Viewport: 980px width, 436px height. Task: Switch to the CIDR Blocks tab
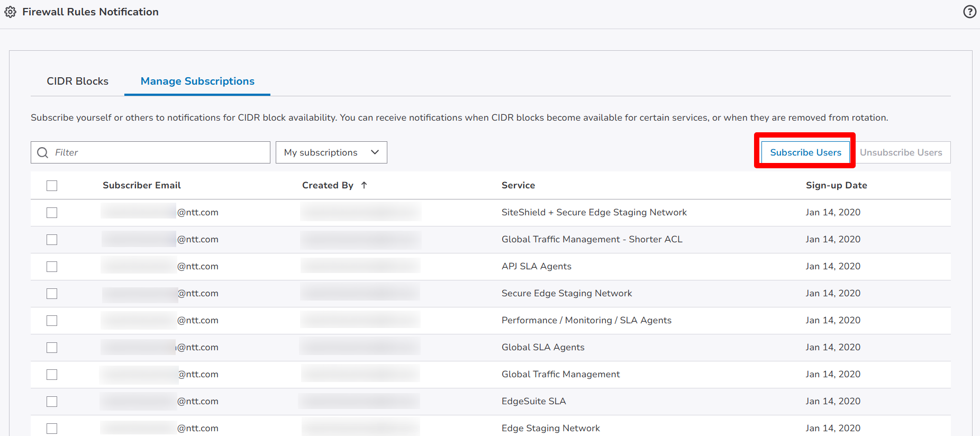click(x=77, y=81)
